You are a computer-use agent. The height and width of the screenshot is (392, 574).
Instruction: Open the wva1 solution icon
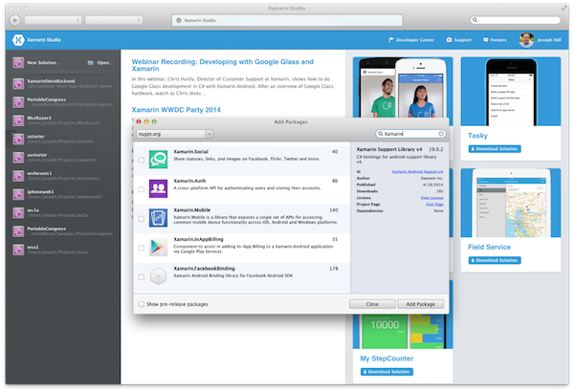click(x=18, y=250)
